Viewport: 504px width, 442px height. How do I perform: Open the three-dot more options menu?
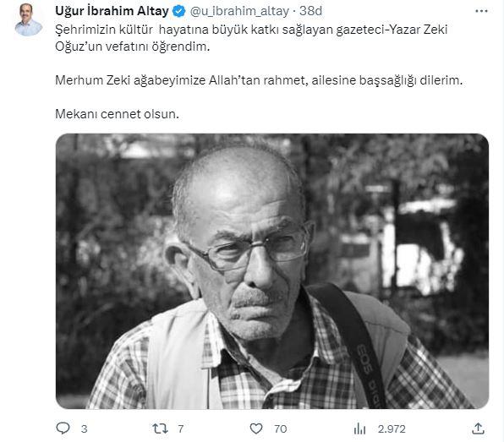pos(481,11)
